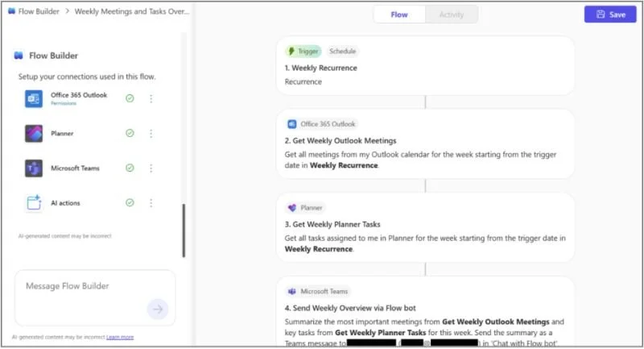Click the Flow Builder panel logo
Screen dimensions: 644x349
coord(19,56)
